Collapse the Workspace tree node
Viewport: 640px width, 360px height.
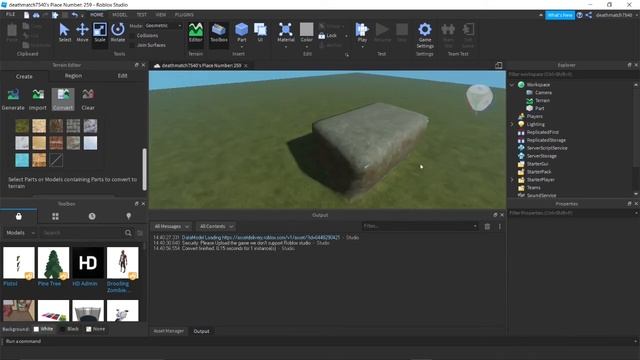[x=512, y=85]
